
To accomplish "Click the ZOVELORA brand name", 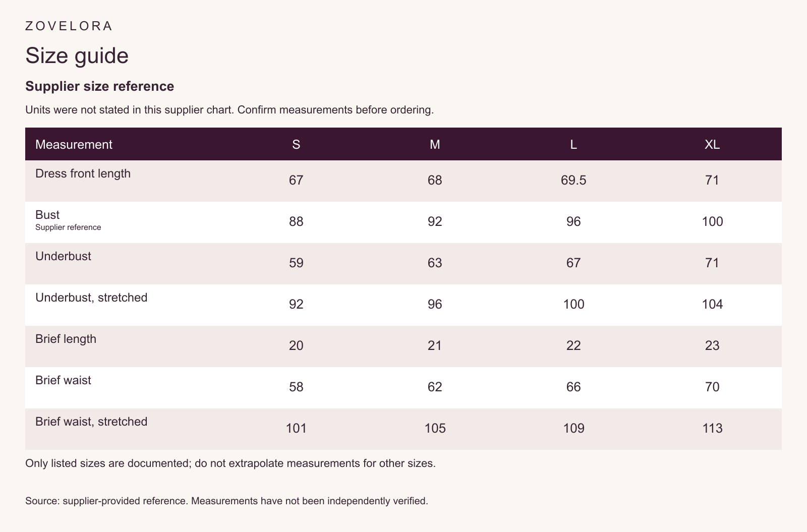I will 69,26.
